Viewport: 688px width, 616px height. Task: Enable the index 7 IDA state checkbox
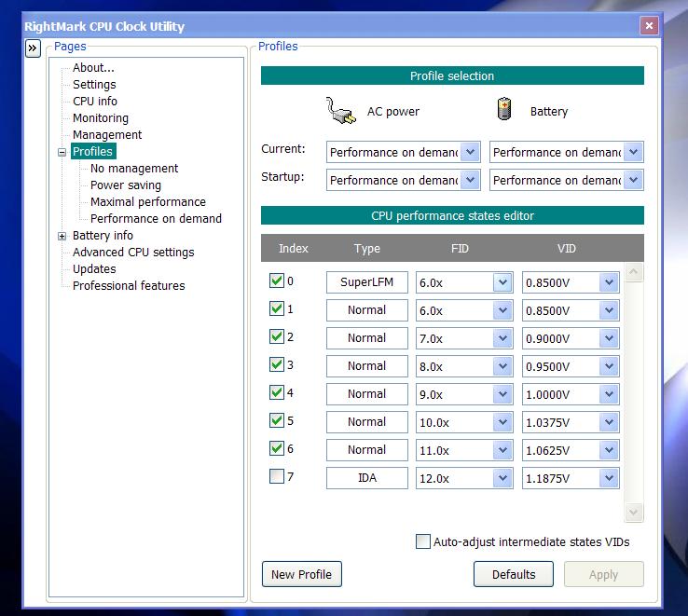(277, 476)
